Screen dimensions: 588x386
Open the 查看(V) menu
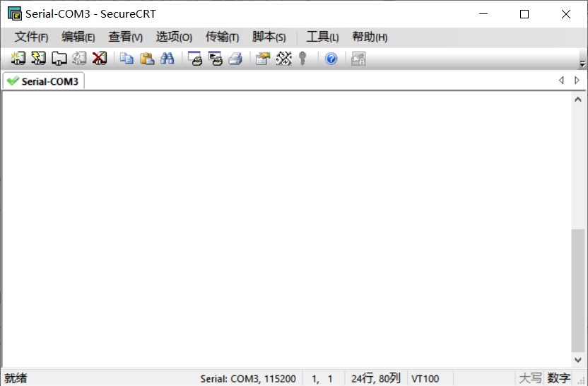[x=125, y=37]
